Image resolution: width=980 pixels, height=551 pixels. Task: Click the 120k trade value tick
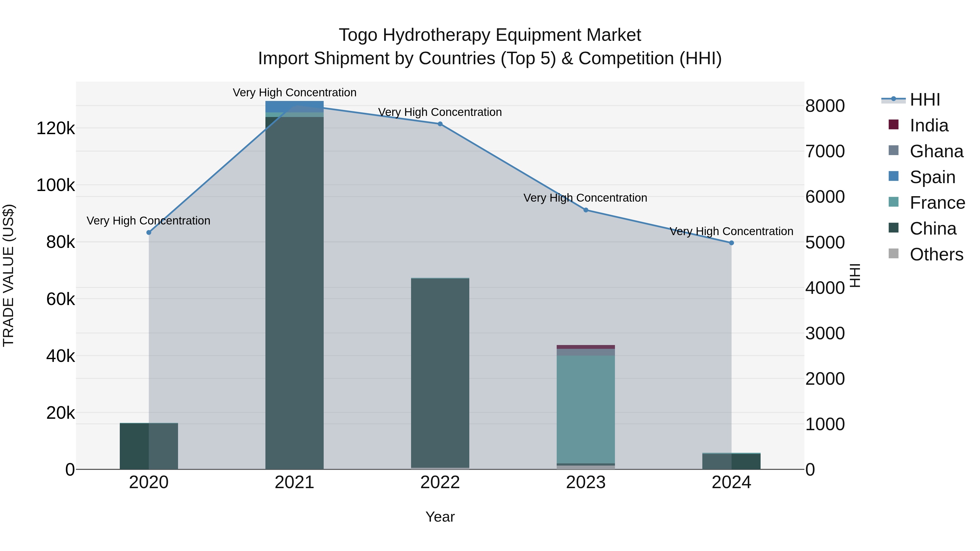(56, 128)
